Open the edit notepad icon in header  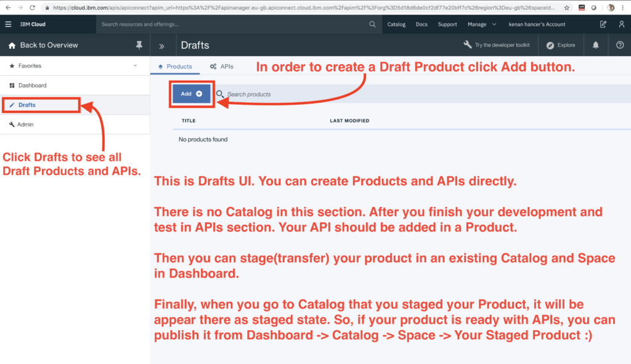point(603,24)
